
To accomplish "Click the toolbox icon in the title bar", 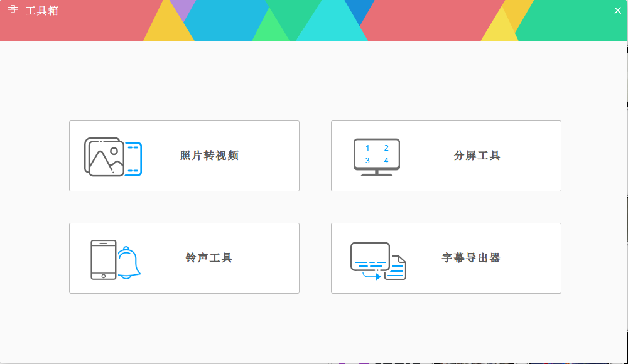I will point(13,10).
